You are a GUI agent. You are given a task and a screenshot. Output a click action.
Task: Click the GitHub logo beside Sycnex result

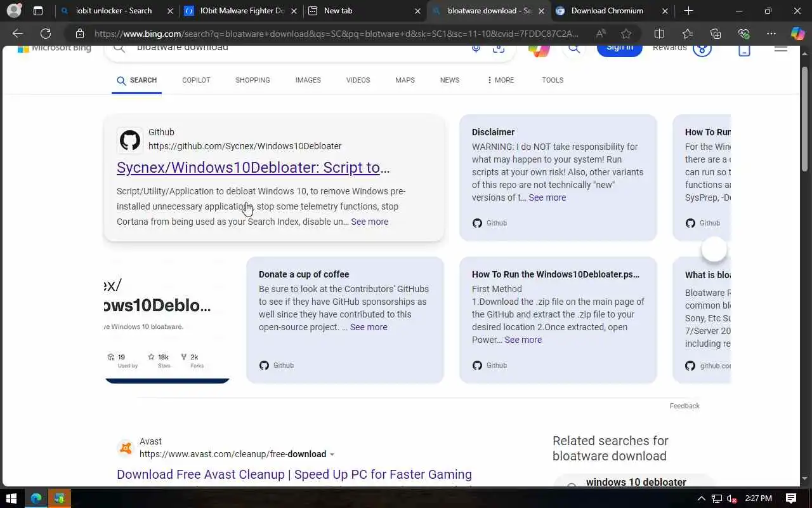[130, 140]
